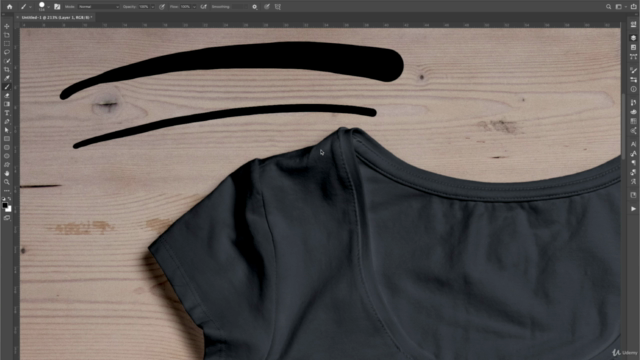This screenshot has width=640, height=360.
Task: Select the Hand tool
Action: coord(7,173)
